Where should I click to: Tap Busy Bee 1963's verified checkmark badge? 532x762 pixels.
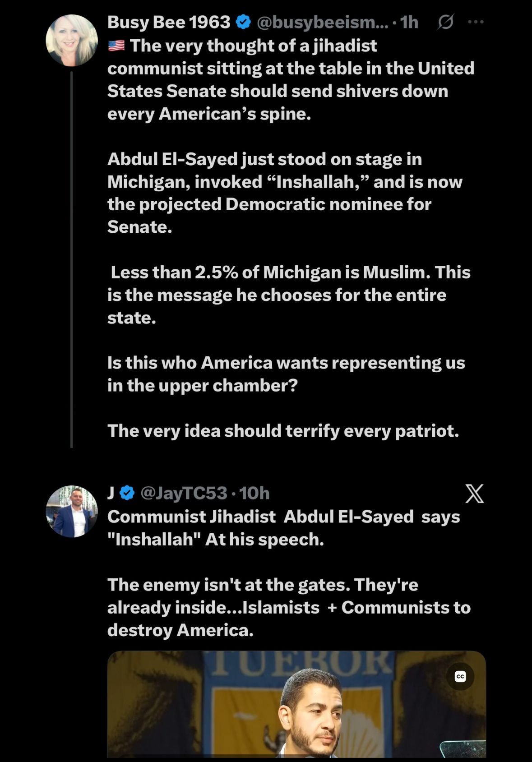point(244,22)
